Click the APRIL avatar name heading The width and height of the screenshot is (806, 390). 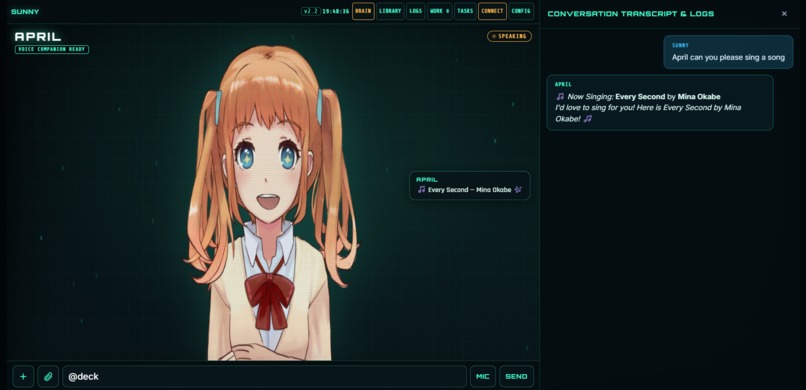[38, 36]
